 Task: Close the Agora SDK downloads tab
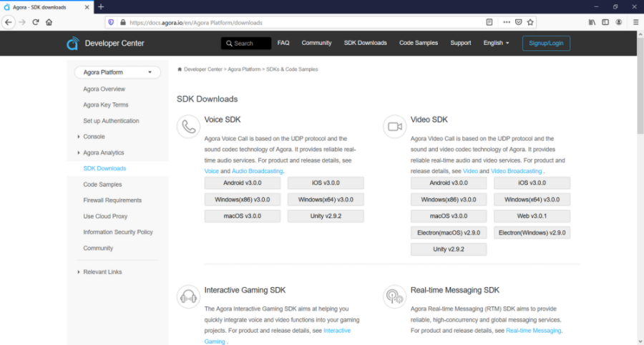click(87, 7)
